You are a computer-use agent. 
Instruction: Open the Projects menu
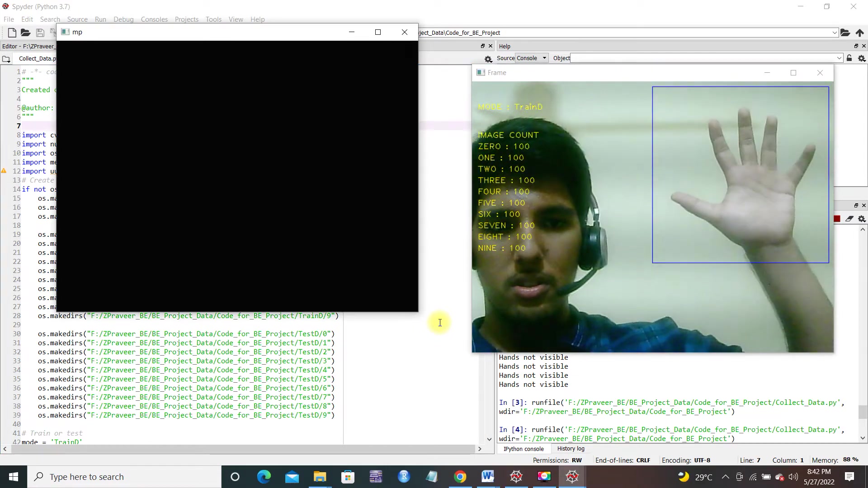click(x=186, y=19)
